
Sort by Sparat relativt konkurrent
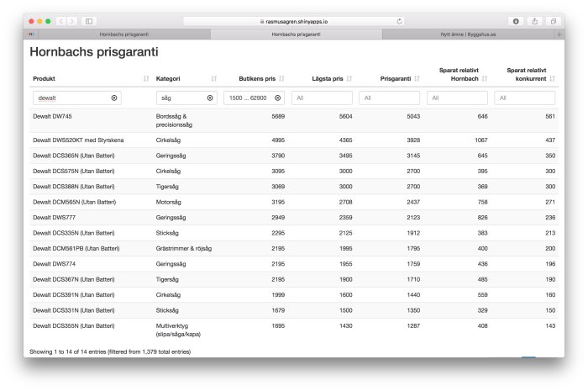[553, 78]
